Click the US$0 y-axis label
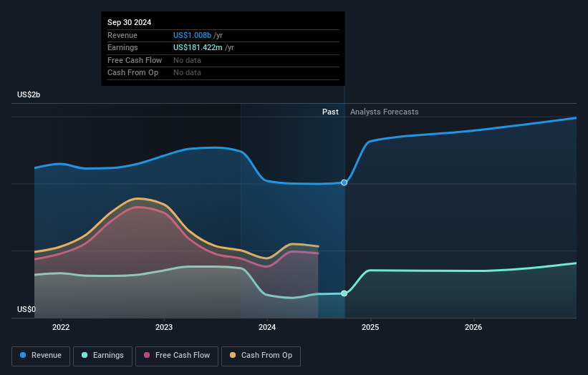This screenshot has height=375, width=588. tap(26, 309)
